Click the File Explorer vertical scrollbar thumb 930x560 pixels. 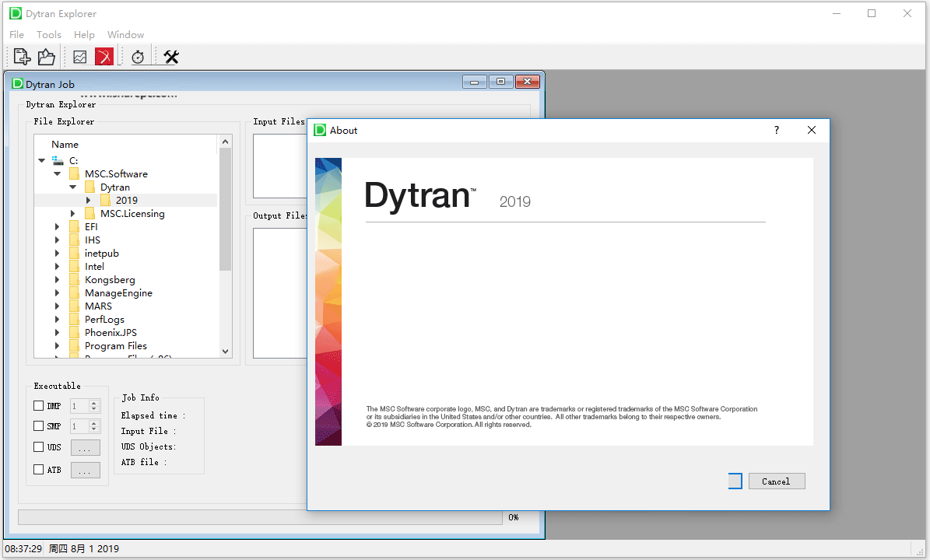(225, 209)
